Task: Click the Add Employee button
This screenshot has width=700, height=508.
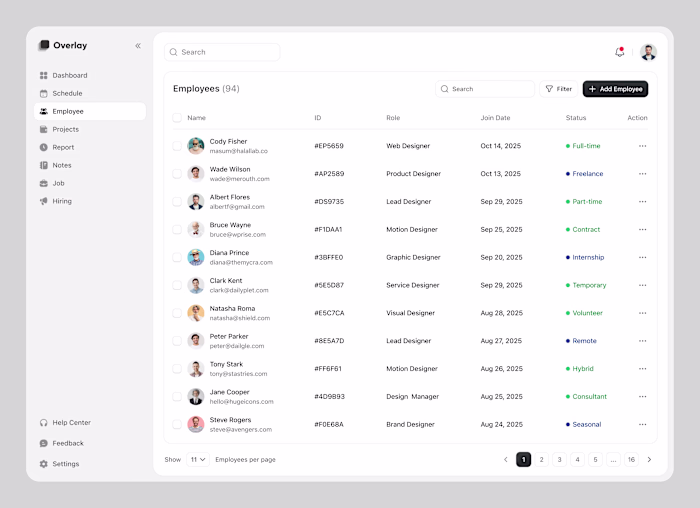Action: [x=615, y=89]
